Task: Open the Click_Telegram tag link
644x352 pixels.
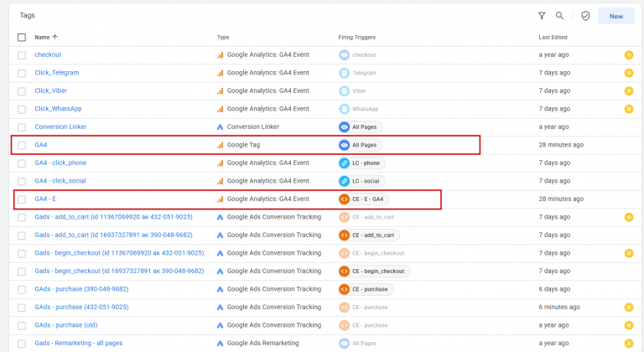Action: pyautogui.click(x=57, y=73)
